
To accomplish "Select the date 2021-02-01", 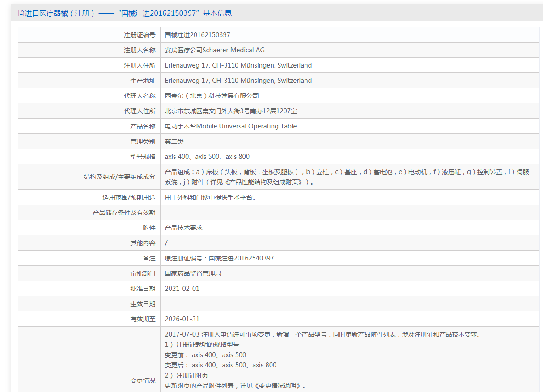I will pyautogui.click(x=182, y=289).
